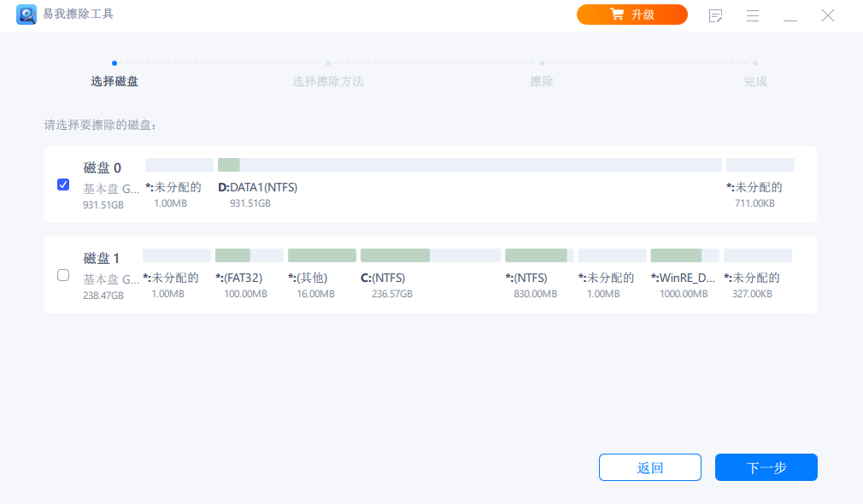The height and width of the screenshot is (504, 863).
Task: Click the orange 升级 upgrade button
Action: 631,15
